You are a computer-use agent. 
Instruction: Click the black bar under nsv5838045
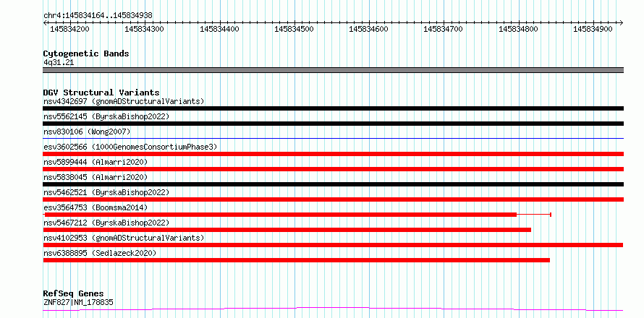333,184
